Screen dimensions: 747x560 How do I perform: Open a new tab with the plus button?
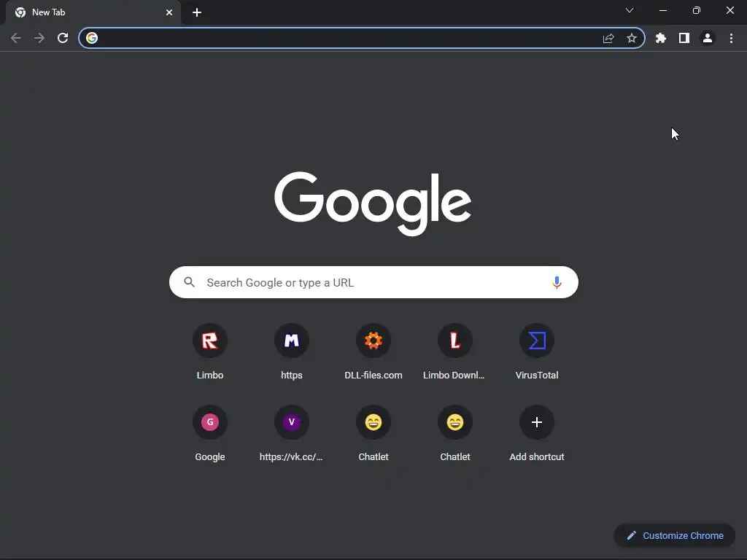pos(197,12)
